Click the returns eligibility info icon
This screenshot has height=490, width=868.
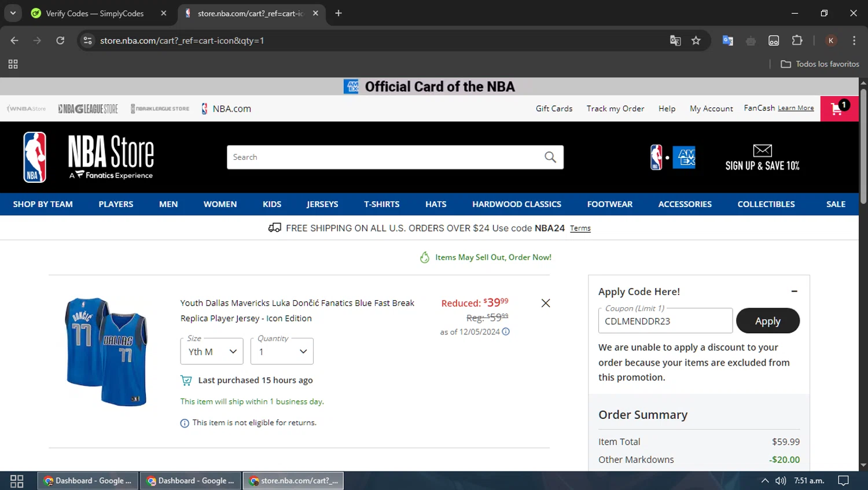pos(185,423)
